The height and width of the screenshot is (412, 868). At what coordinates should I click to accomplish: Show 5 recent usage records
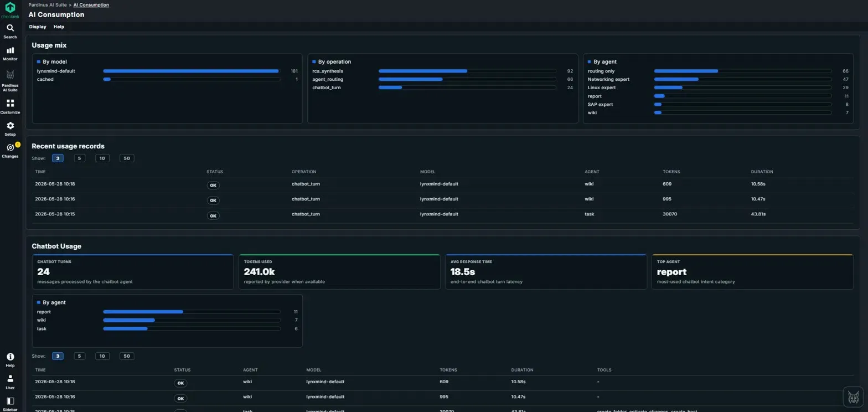[80, 158]
